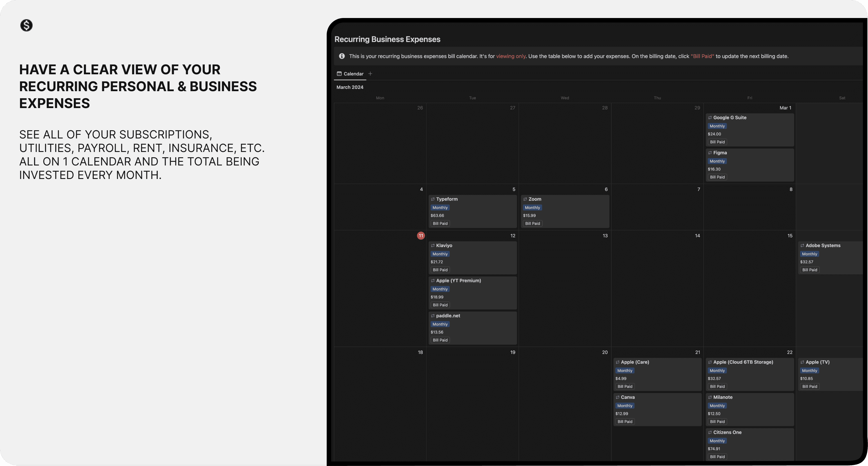868x466 pixels.
Task: Click Monthly tag on paddle.net card
Action: coord(440,324)
